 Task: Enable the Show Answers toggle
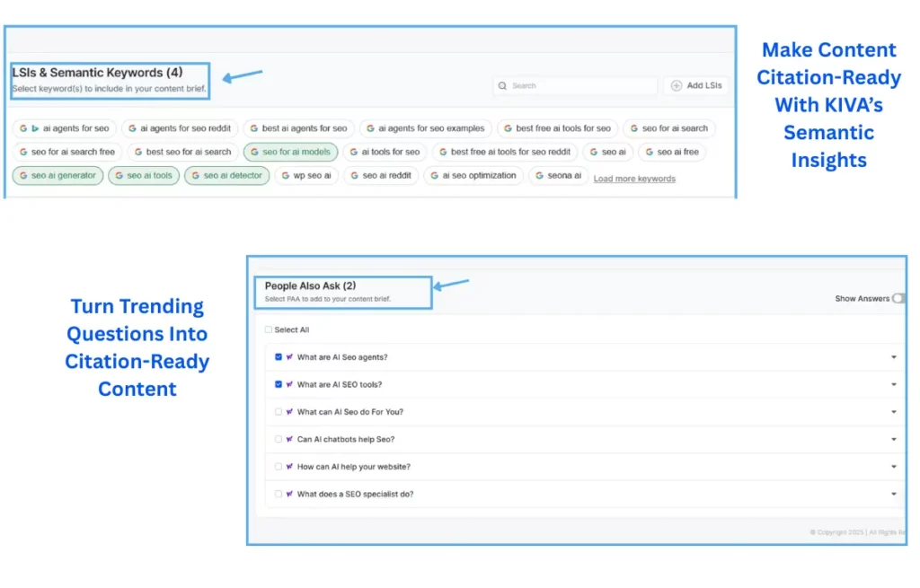[x=898, y=298]
